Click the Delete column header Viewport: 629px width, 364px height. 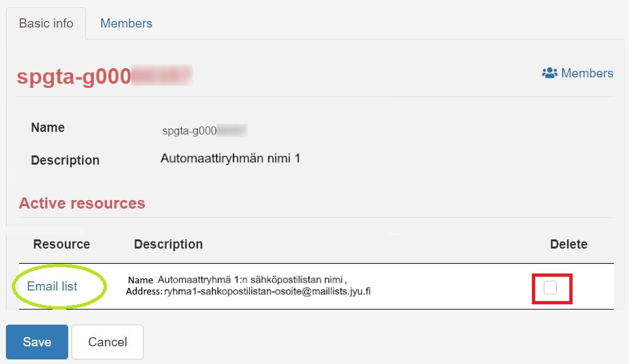coord(569,244)
